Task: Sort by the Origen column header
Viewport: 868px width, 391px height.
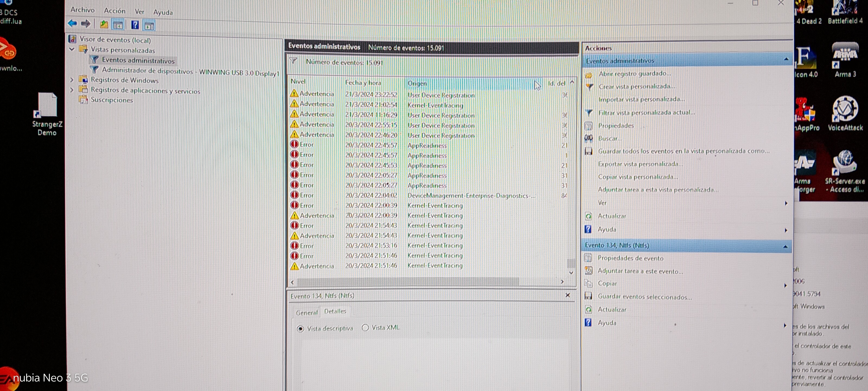Action: (x=474, y=83)
